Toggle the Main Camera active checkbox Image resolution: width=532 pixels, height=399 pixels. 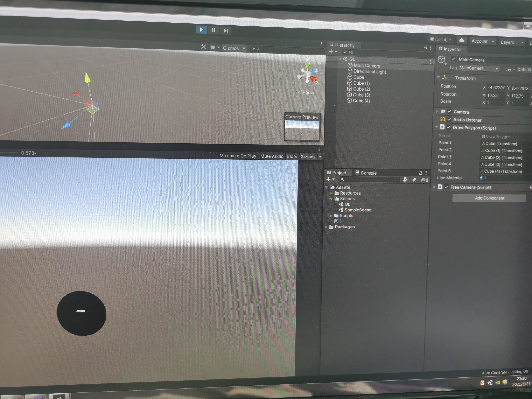click(453, 59)
